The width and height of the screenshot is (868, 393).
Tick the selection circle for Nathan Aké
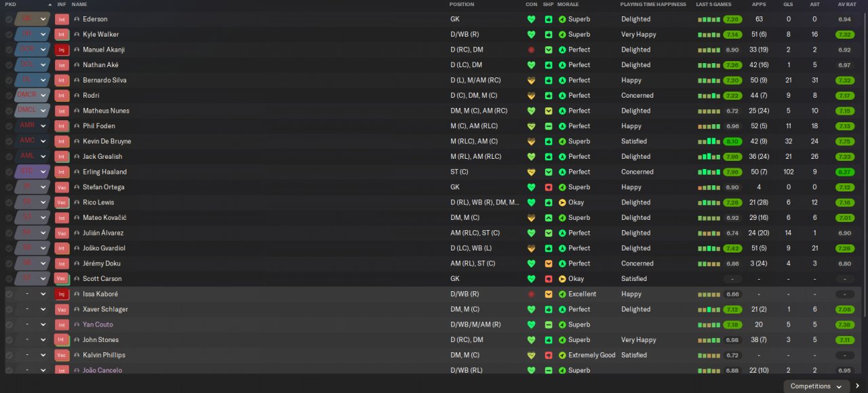click(9, 65)
